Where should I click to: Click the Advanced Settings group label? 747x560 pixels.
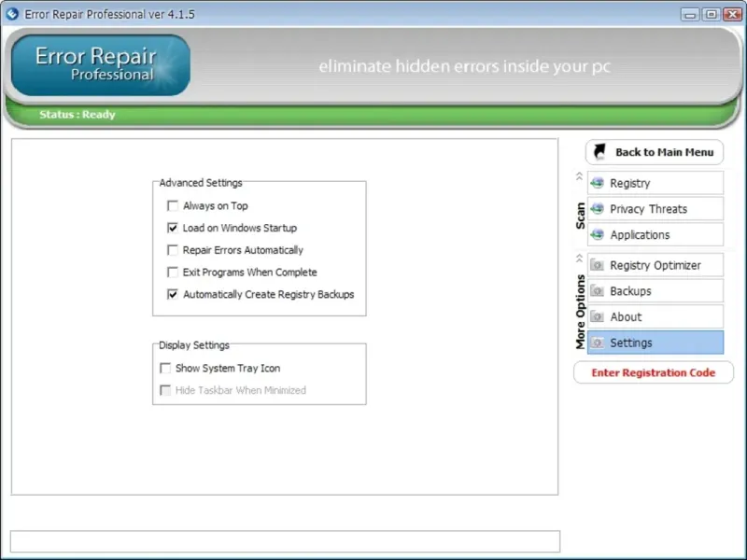pyautogui.click(x=201, y=183)
